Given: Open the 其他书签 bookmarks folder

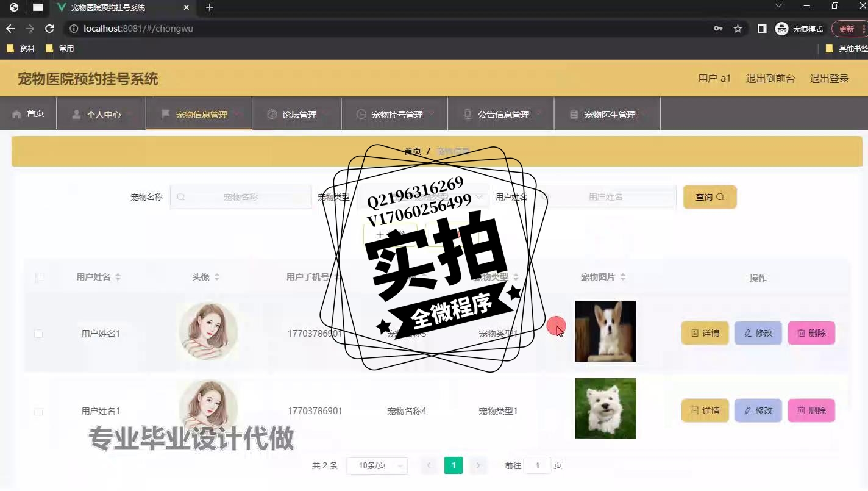Looking at the screenshot, I should (847, 48).
